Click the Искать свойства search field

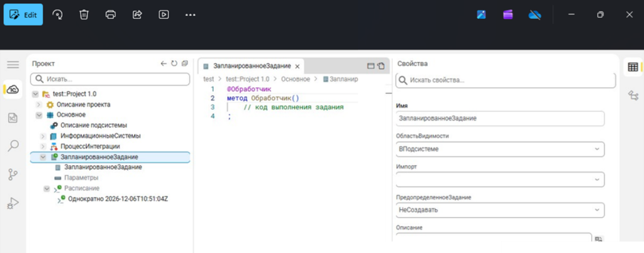coord(505,80)
